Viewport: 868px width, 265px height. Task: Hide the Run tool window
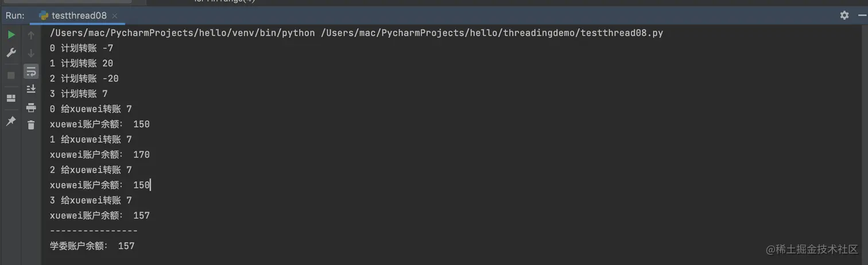point(860,16)
